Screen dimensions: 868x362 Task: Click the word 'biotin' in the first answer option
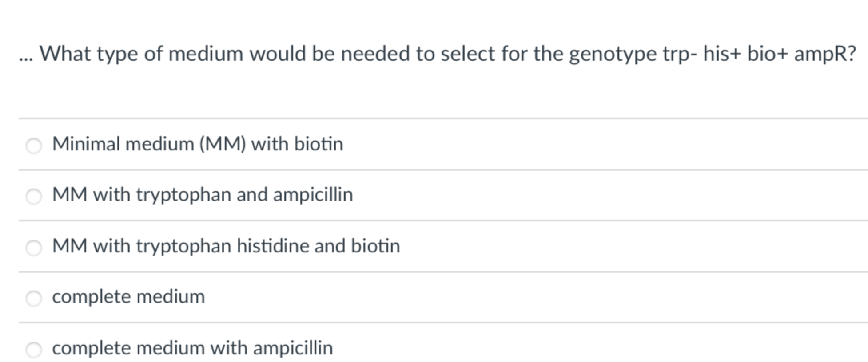pyautogui.click(x=319, y=144)
